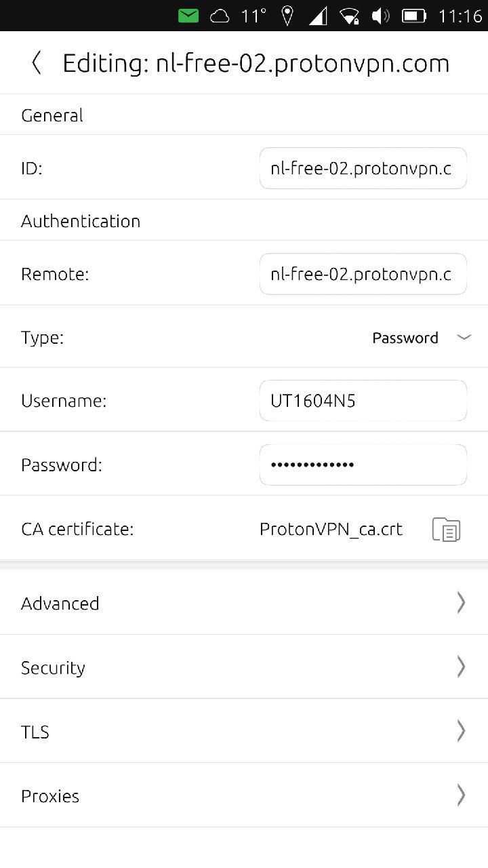Tap the weather cloud icon in status bar

(220, 16)
